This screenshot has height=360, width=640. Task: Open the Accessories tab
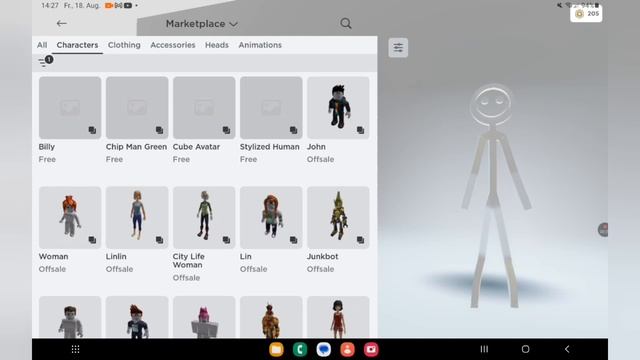pyautogui.click(x=173, y=45)
